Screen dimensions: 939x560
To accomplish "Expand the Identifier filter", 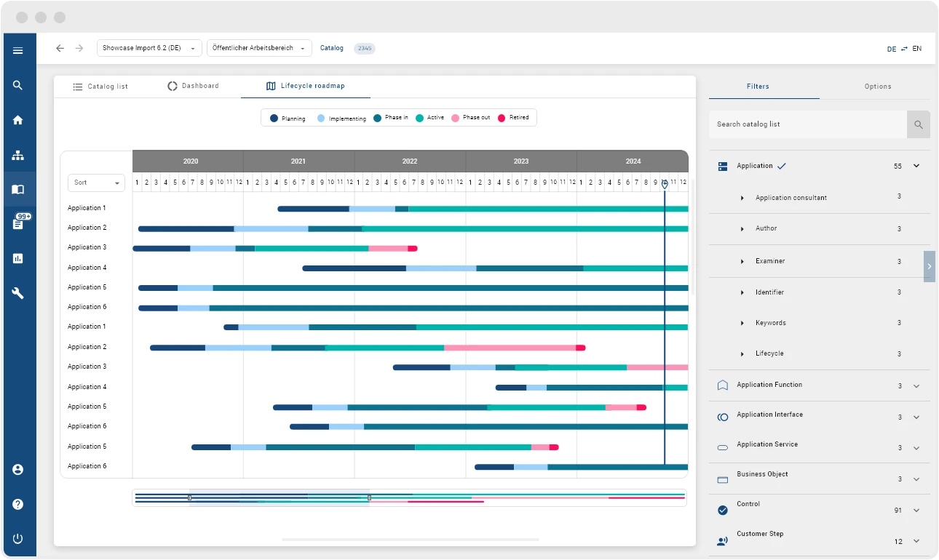I will (742, 292).
